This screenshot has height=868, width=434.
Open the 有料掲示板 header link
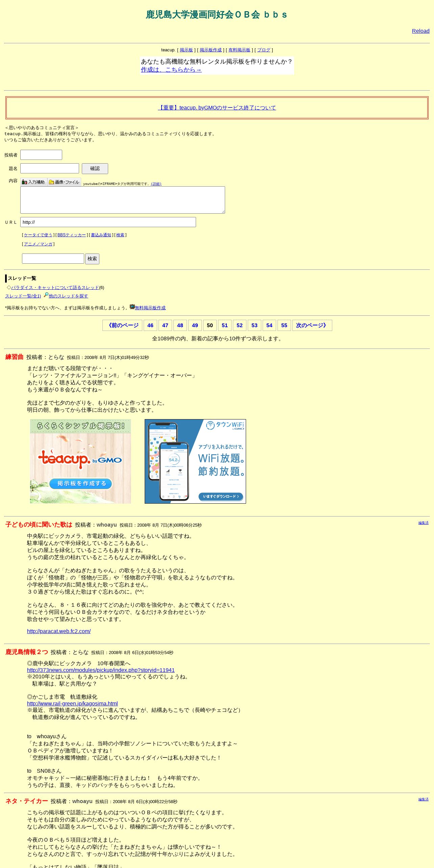pos(239,50)
